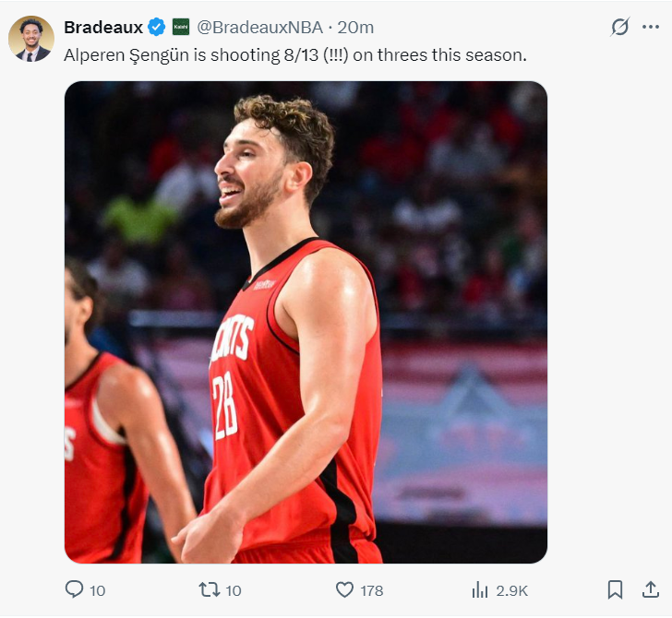Click the 20m timestamp link
The image size is (672, 618).
tap(355, 27)
